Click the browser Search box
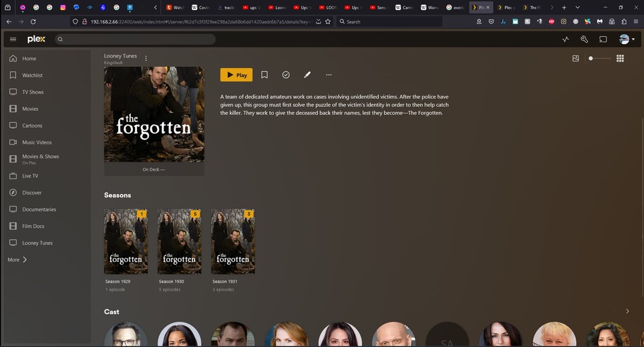Image resolution: width=644 pixels, height=347 pixels. 389,21
